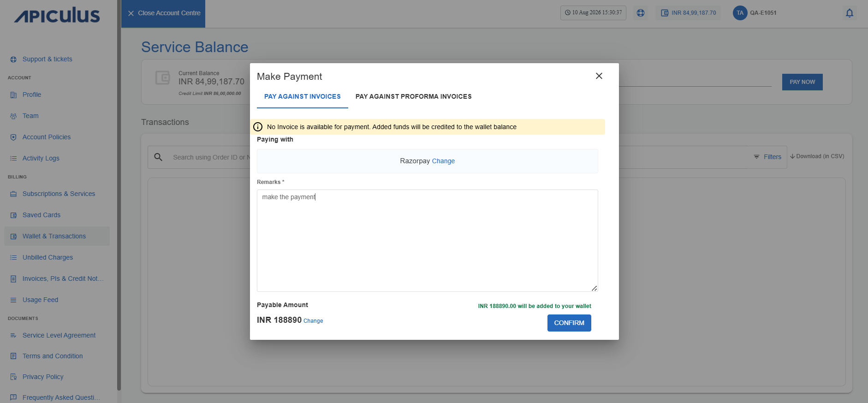
Task: Click the Terms and Condition icon
Action: (x=13, y=356)
